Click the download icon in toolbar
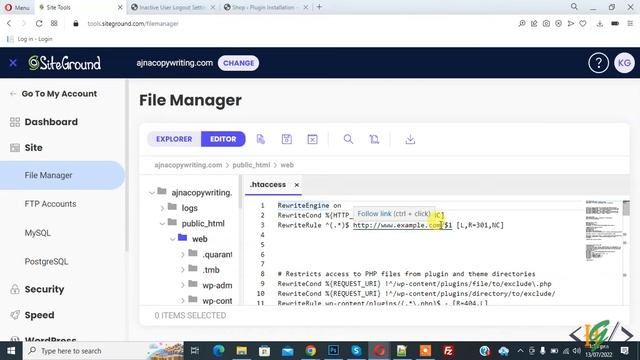The height and width of the screenshot is (360, 640). click(410, 139)
